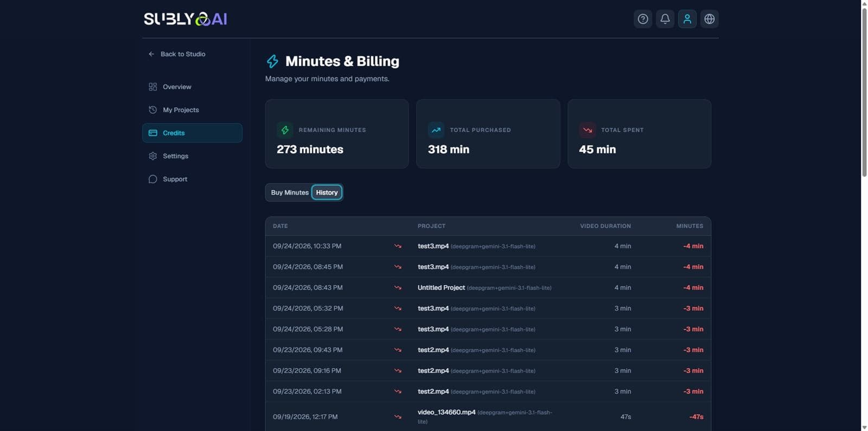
Task: Go Back to Studio
Action: 177,54
